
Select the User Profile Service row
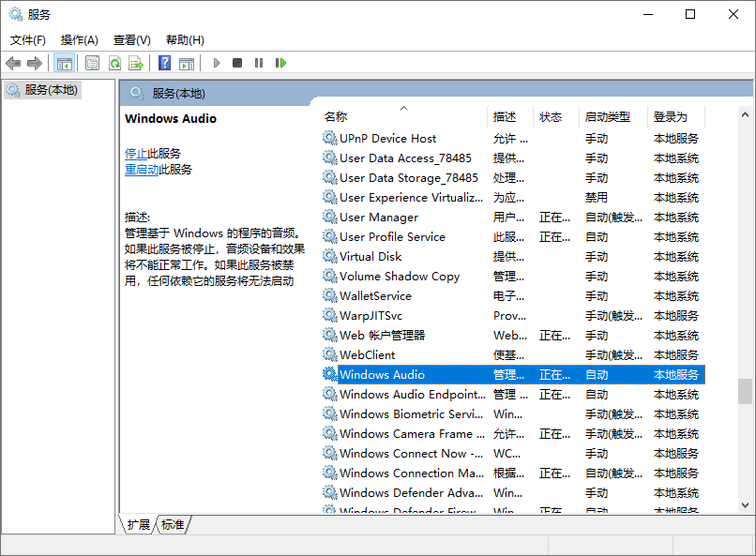click(513, 236)
